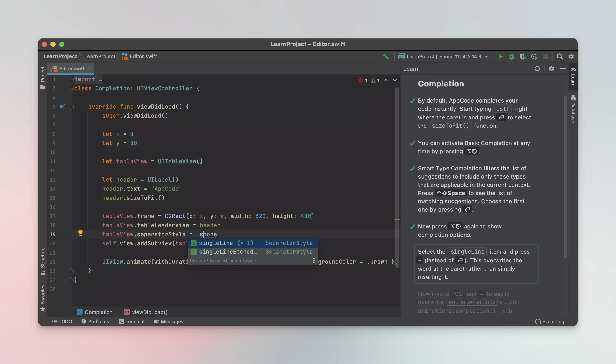
Task: Click the yellow lightbulb intention icon
Action: tap(80, 233)
